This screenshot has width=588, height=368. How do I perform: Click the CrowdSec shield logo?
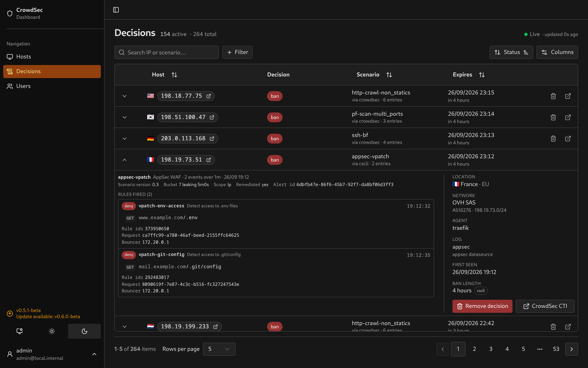(10, 13)
